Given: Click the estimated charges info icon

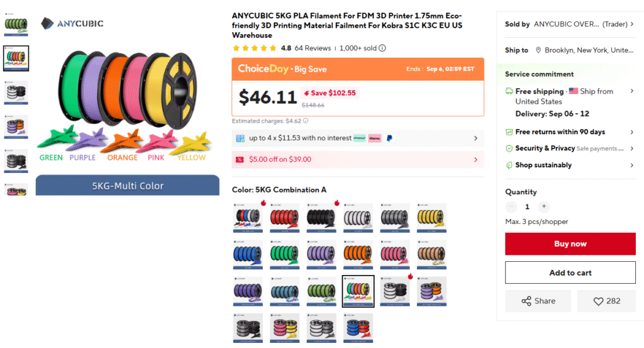Looking at the screenshot, I should pos(306,121).
